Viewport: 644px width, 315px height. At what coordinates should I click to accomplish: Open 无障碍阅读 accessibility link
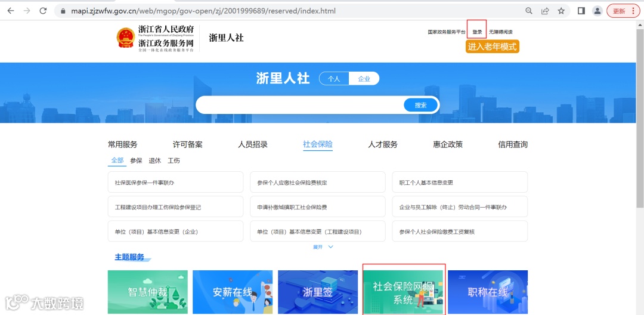point(500,32)
